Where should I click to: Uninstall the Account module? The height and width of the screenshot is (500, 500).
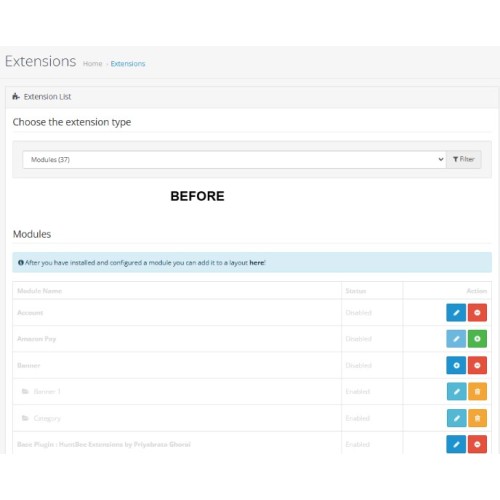tap(477, 312)
